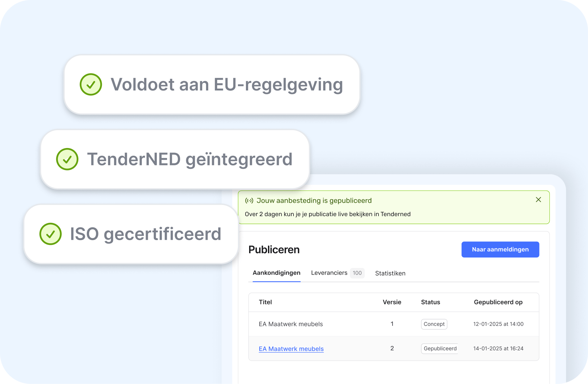Click the 'Voldoet aan EU-regelgeving' label

(x=226, y=85)
